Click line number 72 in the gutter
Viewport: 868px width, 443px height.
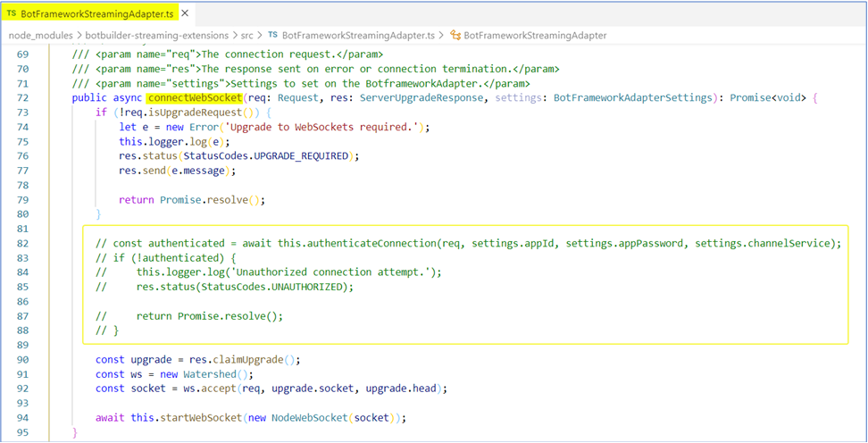(x=23, y=98)
